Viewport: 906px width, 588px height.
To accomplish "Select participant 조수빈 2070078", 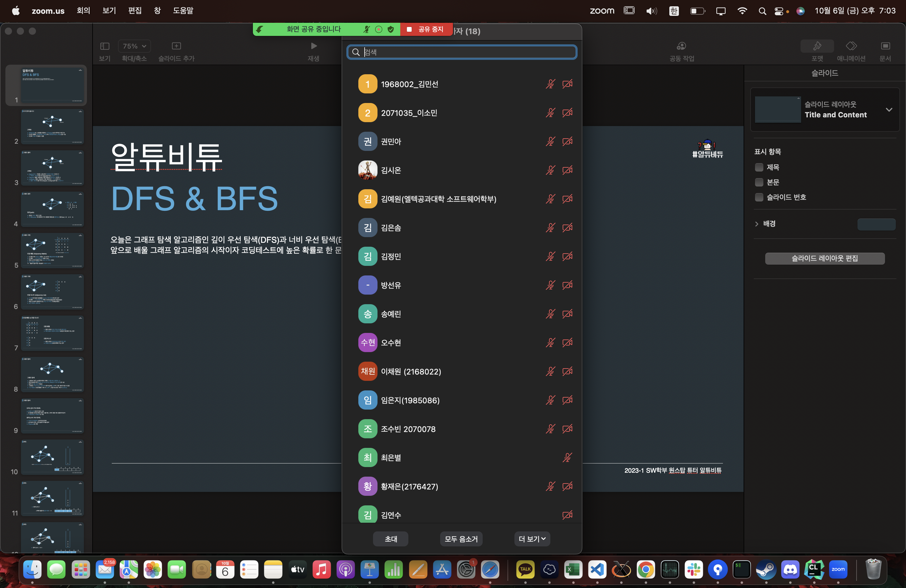I will (461, 429).
